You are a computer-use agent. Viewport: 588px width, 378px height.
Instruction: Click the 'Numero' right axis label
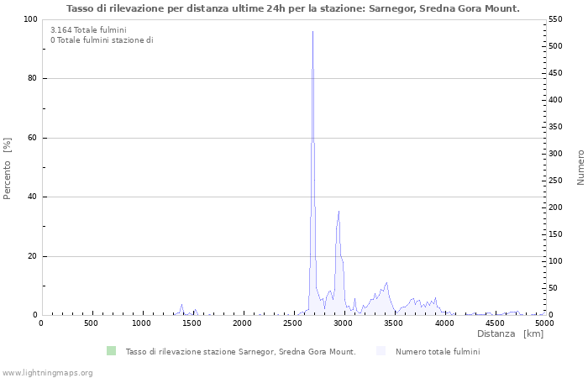580,167
